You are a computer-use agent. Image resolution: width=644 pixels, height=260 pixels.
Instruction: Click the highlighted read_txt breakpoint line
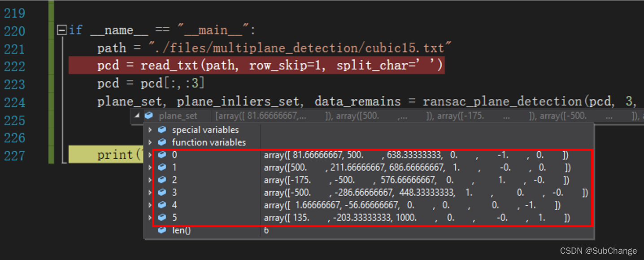click(x=257, y=66)
